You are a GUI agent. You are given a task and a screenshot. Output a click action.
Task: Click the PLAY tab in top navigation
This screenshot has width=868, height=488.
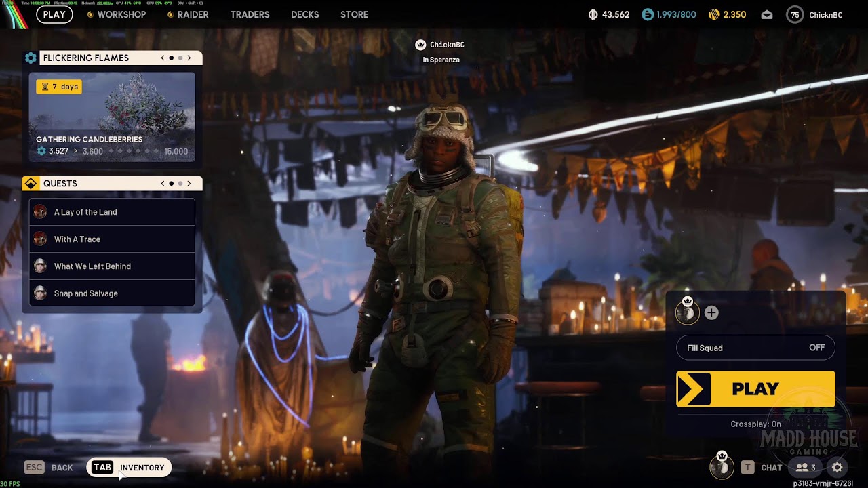click(54, 14)
